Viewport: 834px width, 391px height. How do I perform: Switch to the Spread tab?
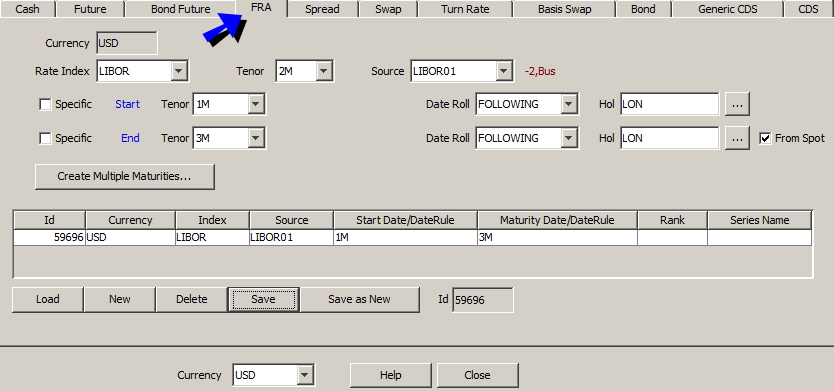pyautogui.click(x=322, y=9)
